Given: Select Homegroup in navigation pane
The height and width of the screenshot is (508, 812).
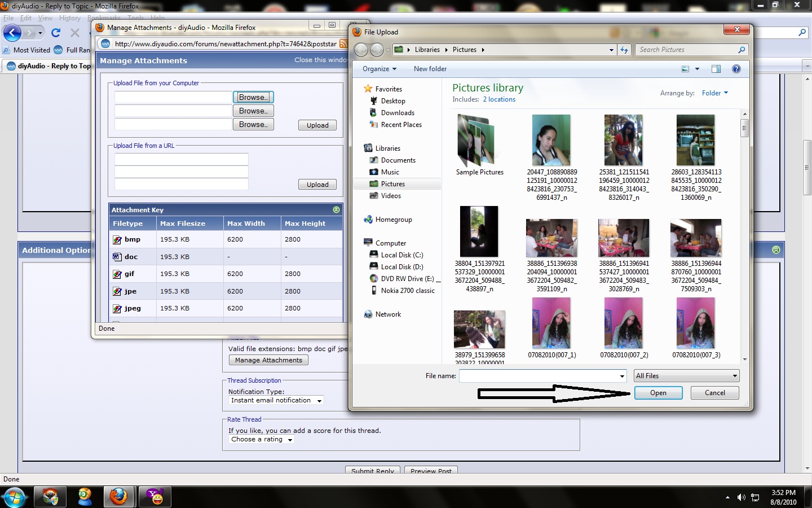Looking at the screenshot, I should click(394, 220).
